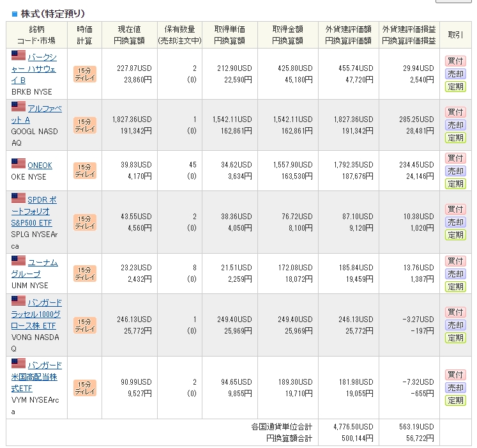Click the US flag icon next to ONEOK
Screen dimensions: 477x448
(x=19, y=164)
